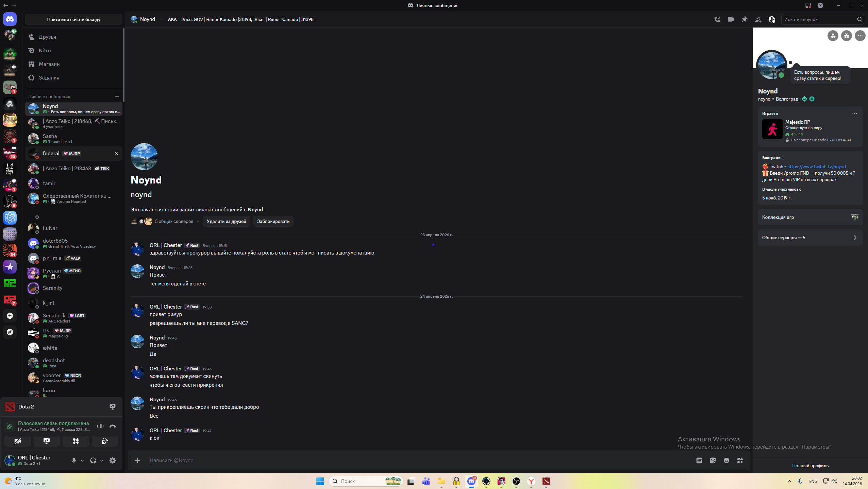Open user settings gear
Screen dimensions: 868x489
tap(113, 460)
